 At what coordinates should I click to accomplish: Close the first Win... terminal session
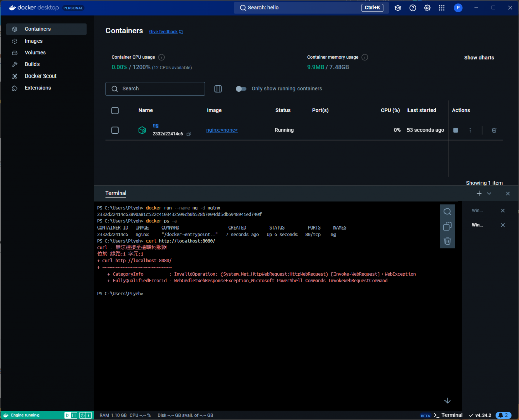pyautogui.click(x=503, y=210)
